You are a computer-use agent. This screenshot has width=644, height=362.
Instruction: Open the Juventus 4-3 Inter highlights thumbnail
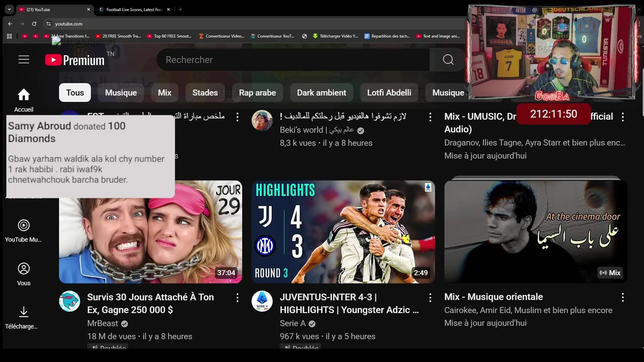(x=343, y=232)
